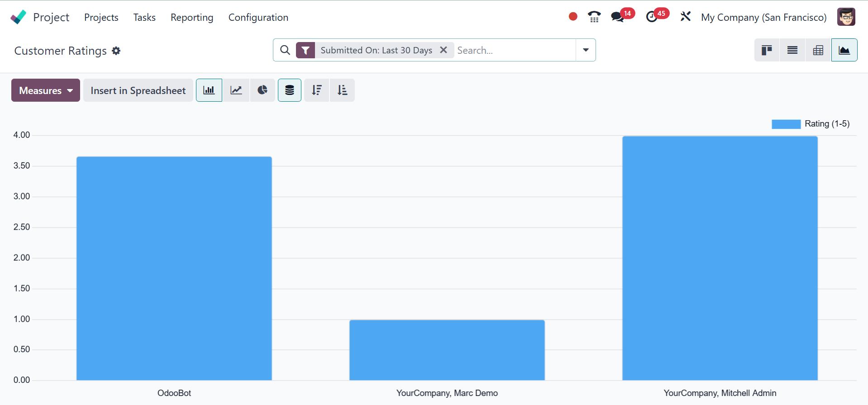Click the Customer Ratings breadcrumb title
Viewport: 868px width, 405px height.
(61, 51)
